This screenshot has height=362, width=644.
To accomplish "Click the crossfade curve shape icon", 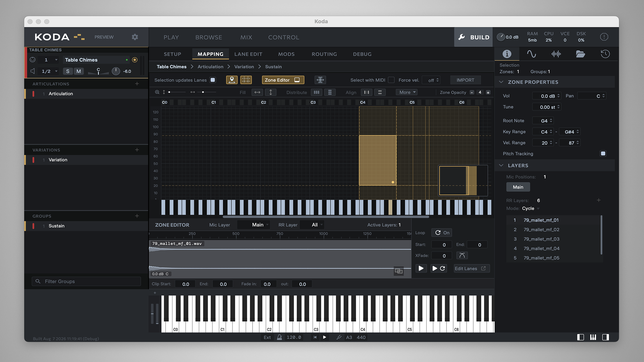I will 462,255.
